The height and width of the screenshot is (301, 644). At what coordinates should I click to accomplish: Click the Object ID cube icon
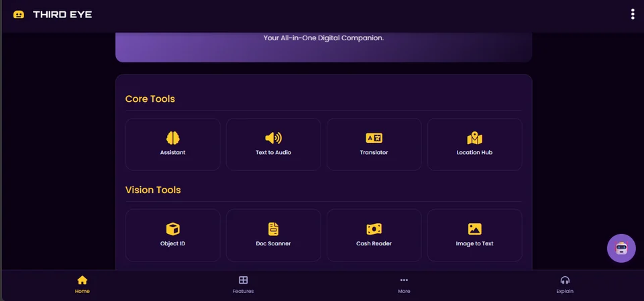point(173,229)
